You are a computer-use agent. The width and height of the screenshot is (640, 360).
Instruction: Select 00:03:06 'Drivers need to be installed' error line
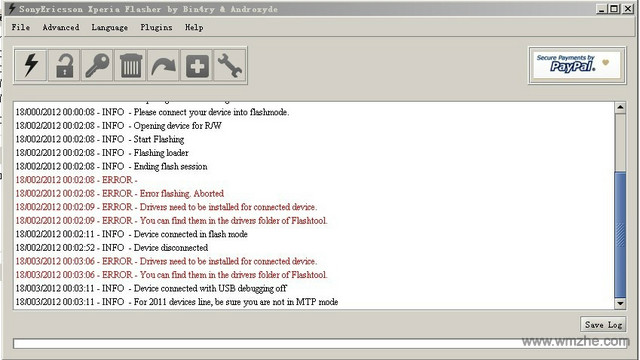point(166,261)
